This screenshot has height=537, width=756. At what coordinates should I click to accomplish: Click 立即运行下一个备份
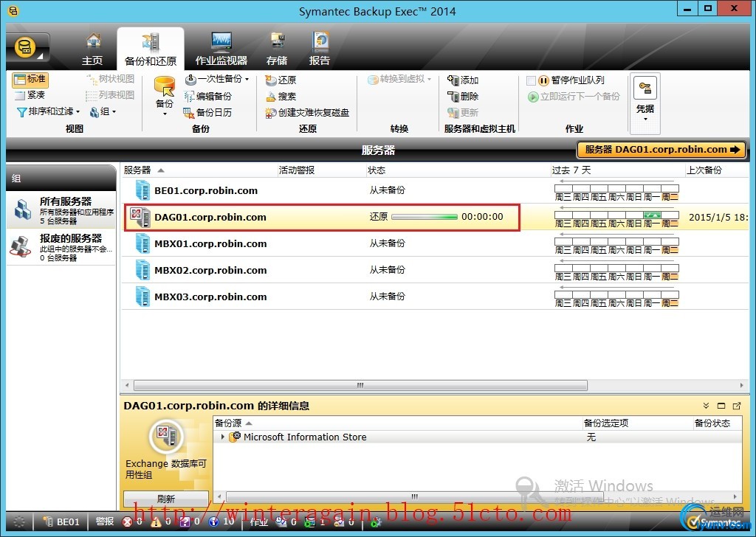[574, 97]
